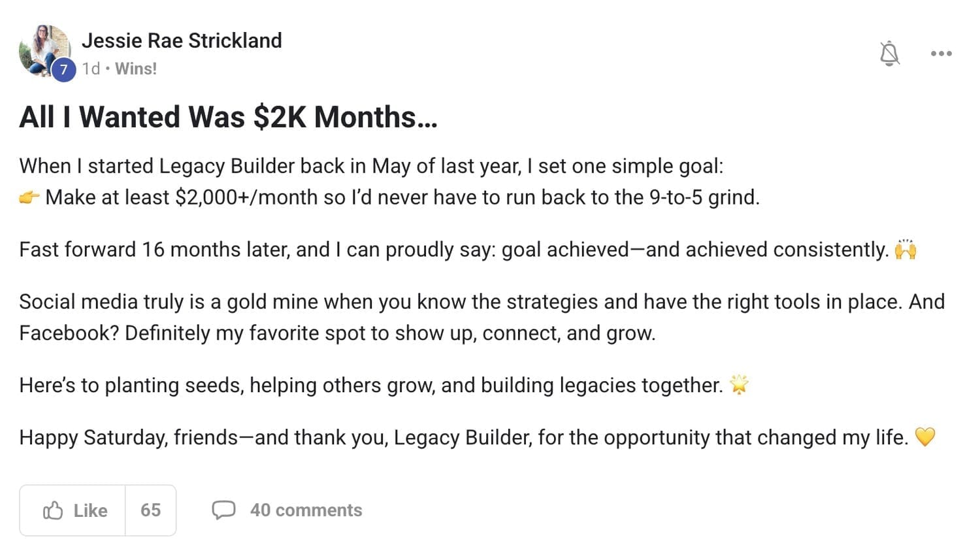Click the level 7 badge on avatar

[63, 69]
